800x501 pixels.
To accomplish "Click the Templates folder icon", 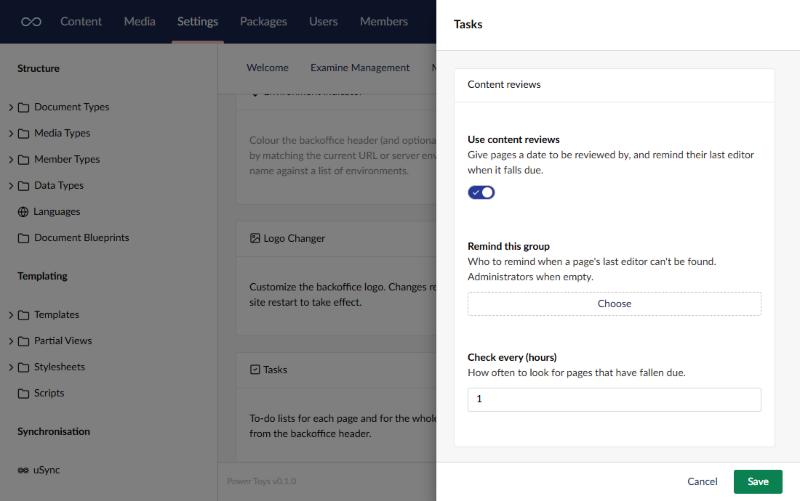I will (23, 315).
